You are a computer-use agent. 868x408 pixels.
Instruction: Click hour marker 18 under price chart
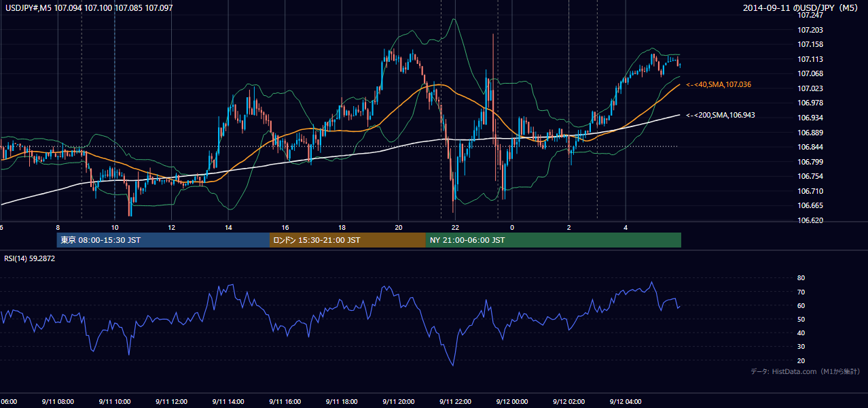point(342,227)
